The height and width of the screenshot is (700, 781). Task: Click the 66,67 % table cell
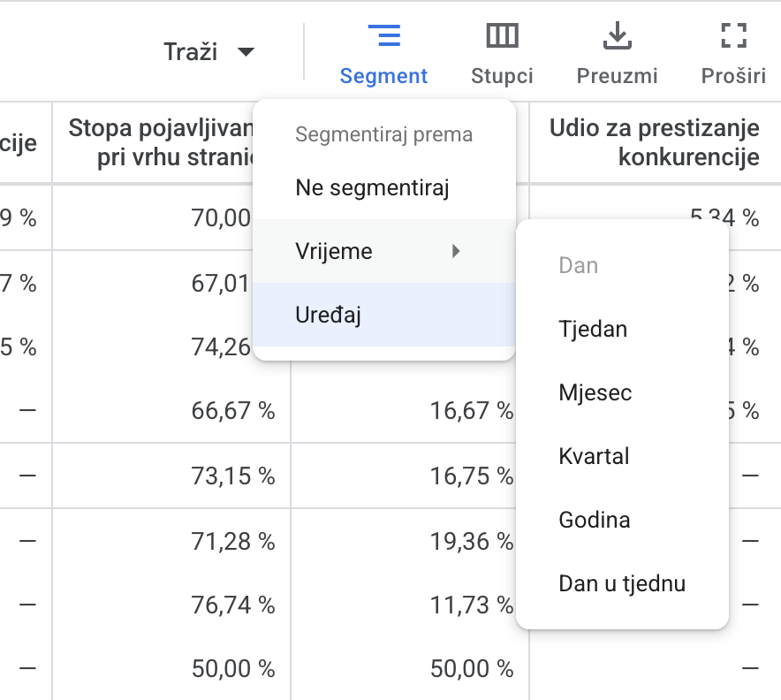pos(233,411)
